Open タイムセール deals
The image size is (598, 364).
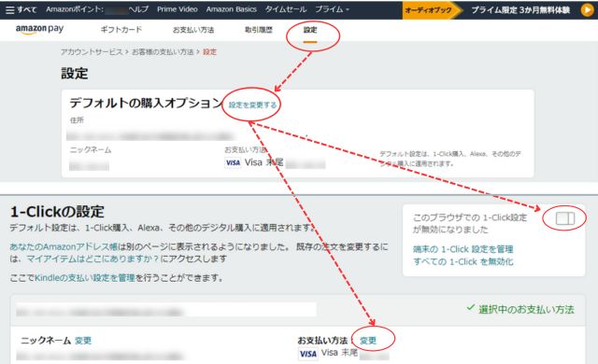pos(286,9)
